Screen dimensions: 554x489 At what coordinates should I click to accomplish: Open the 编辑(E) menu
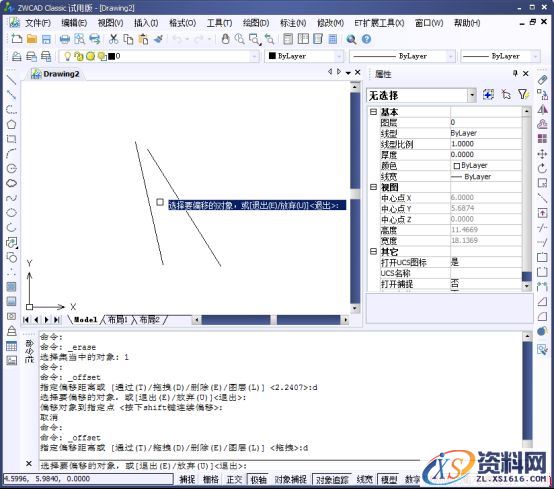coord(74,23)
